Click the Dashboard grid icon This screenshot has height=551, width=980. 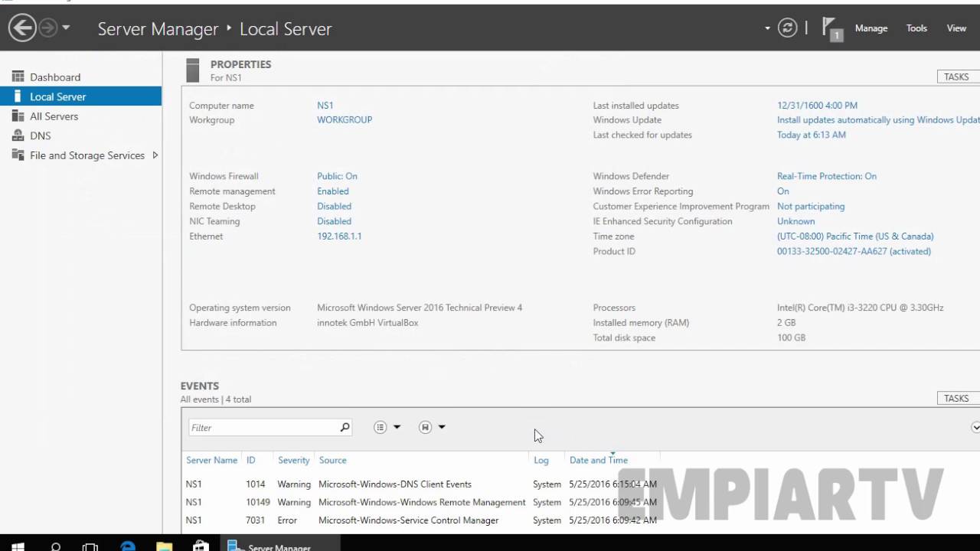point(18,77)
